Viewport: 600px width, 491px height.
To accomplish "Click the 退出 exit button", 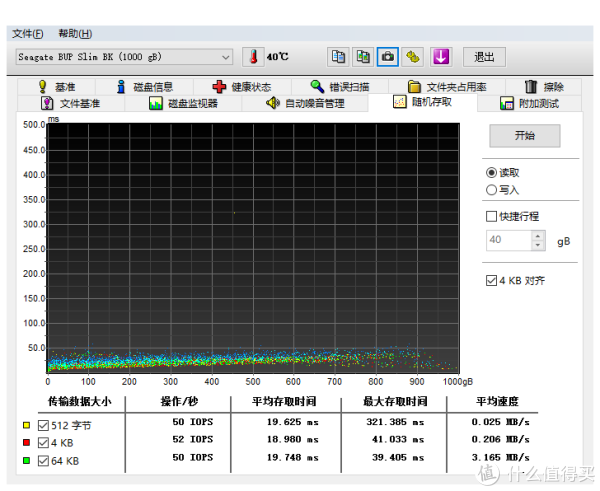I will pyautogui.click(x=484, y=57).
